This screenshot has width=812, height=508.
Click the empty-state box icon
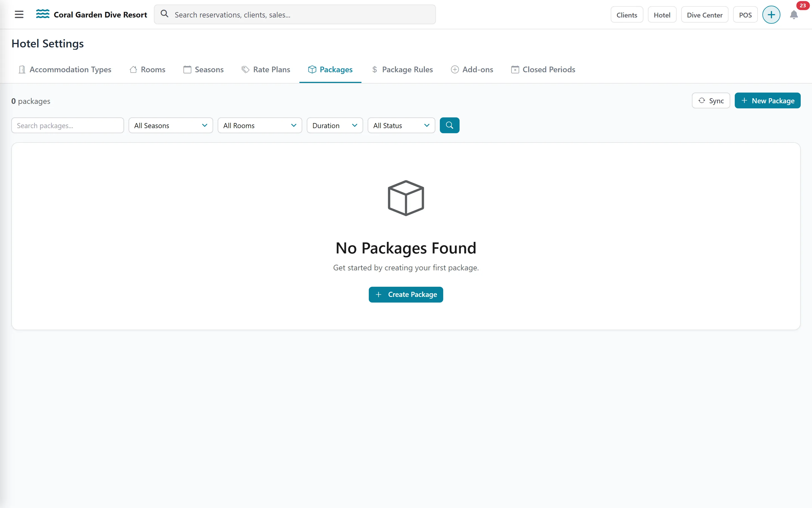pyautogui.click(x=406, y=198)
